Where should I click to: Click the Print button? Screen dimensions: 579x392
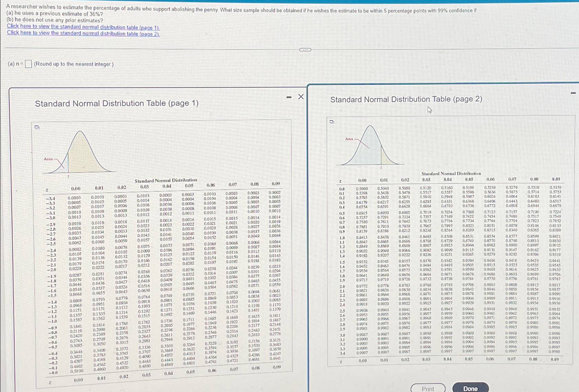click(x=428, y=388)
